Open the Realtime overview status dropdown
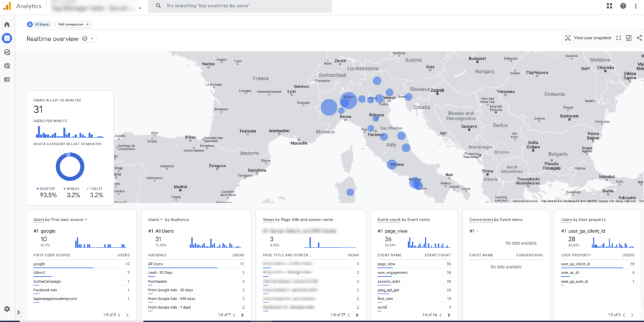This screenshot has height=322, width=644. tap(89, 38)
